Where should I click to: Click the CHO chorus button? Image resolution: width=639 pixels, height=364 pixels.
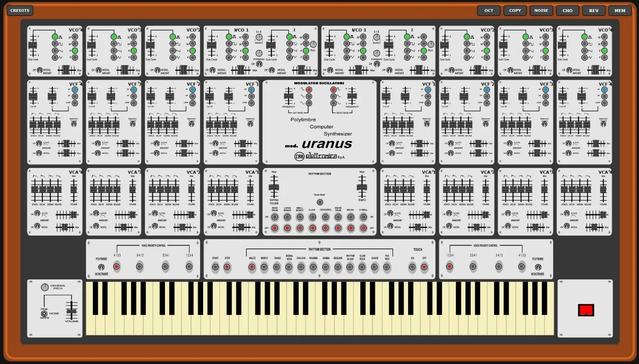(567, 10)
